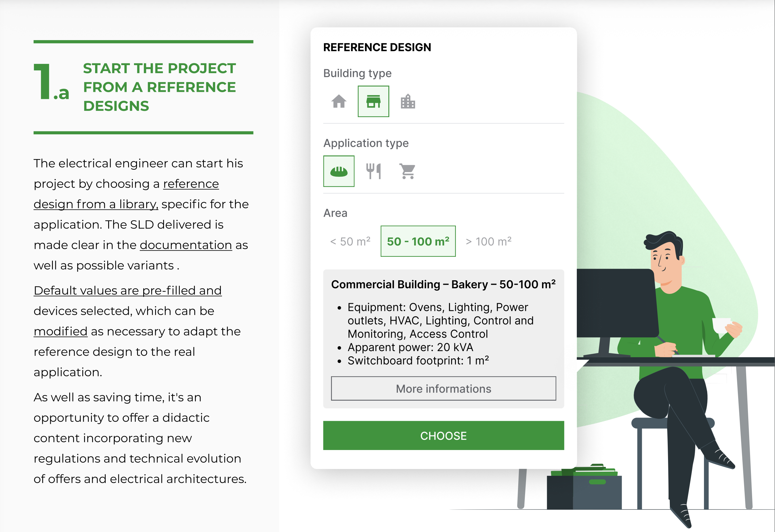Click the 'REFERENCE DESIGN' panel heading
This screenshot has height=532, width=775.
(x=377, y=47)
